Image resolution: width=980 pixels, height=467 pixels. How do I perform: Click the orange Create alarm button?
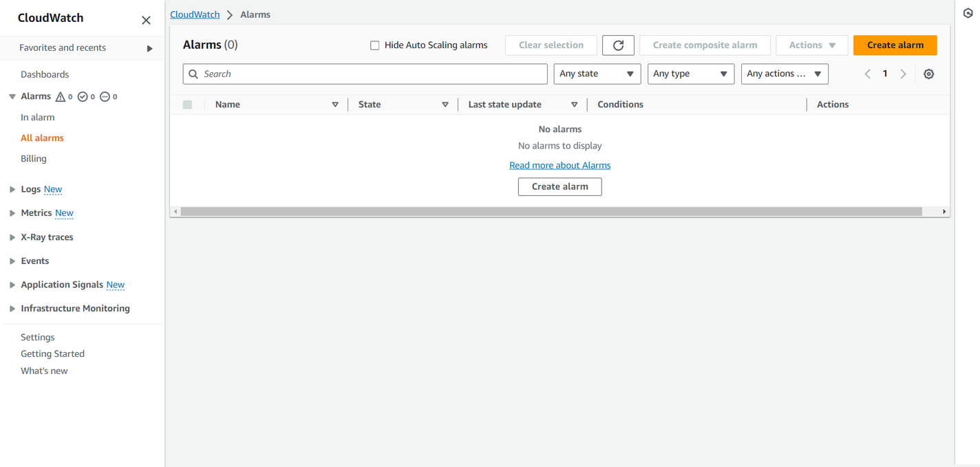(x=895, y=45)
